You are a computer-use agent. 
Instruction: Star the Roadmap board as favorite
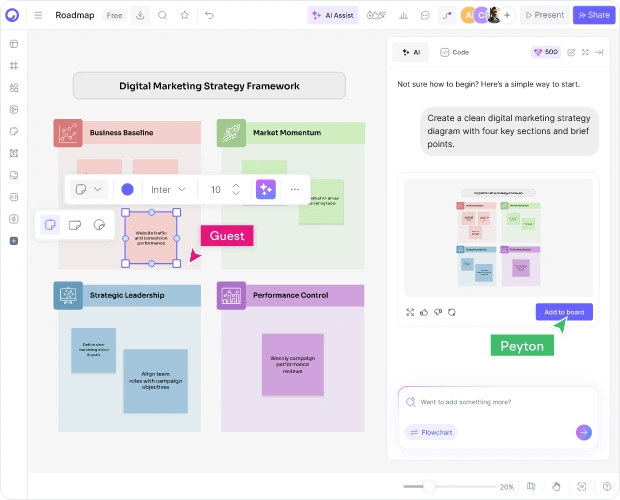(185, 15)
